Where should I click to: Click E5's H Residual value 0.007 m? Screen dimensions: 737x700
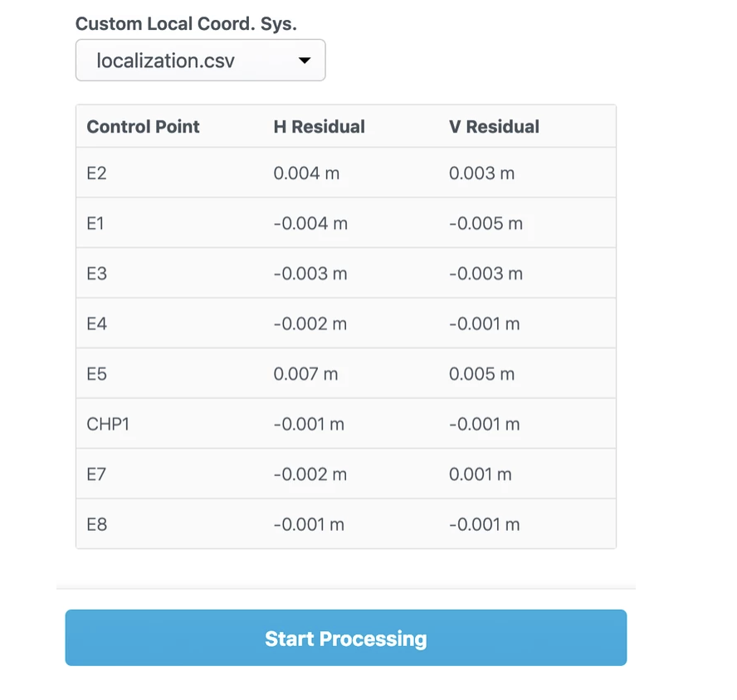pos(306,374)
